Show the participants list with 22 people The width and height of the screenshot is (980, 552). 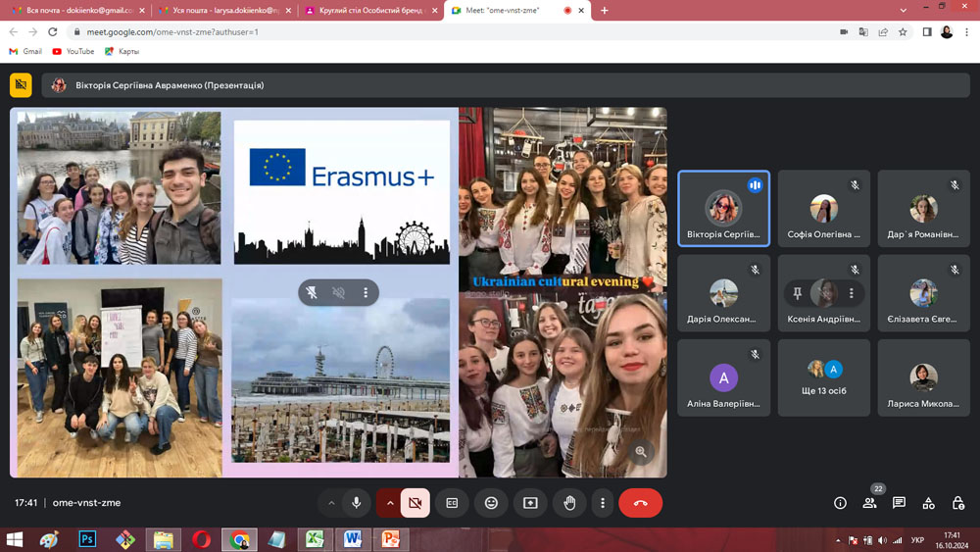[x=869, y=503]
